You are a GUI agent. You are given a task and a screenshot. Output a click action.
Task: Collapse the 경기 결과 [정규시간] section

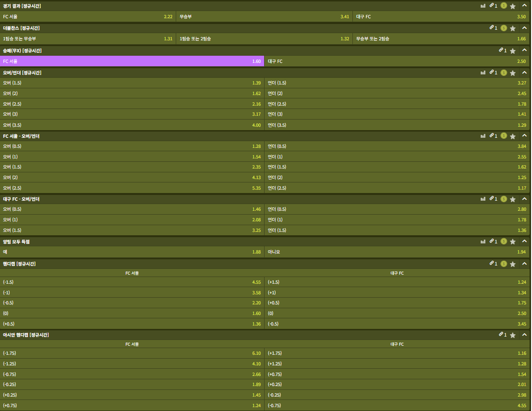[524, 6]
